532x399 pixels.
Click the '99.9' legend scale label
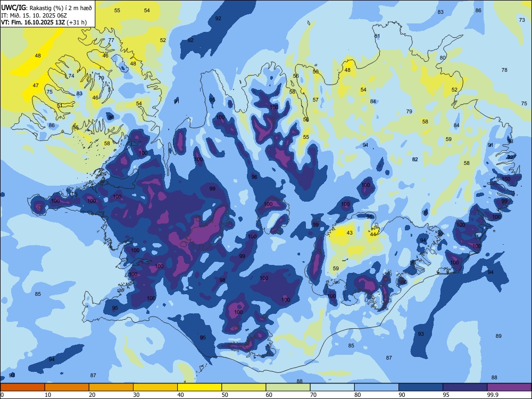493,395
